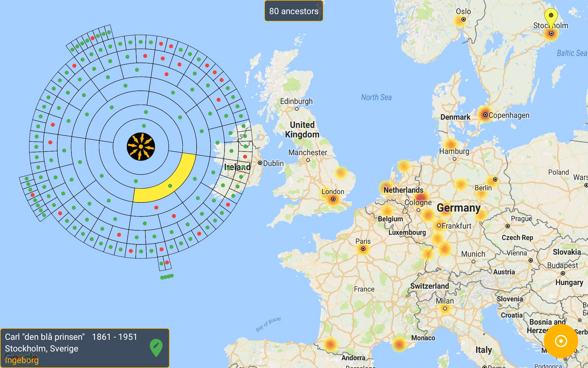Tap the black sun center of fan chart

point(141,147)
